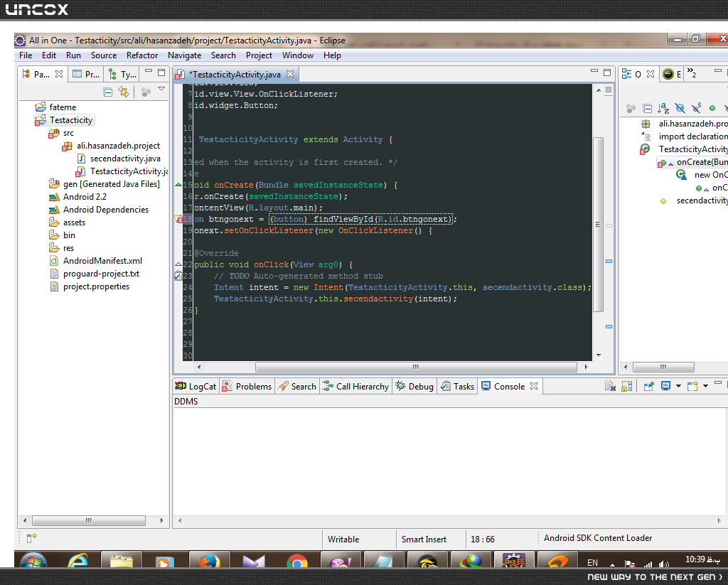This screenshot has width=728, height=585.
Task: Open the Open Console dropdown arrow
Action: [706, 386]
